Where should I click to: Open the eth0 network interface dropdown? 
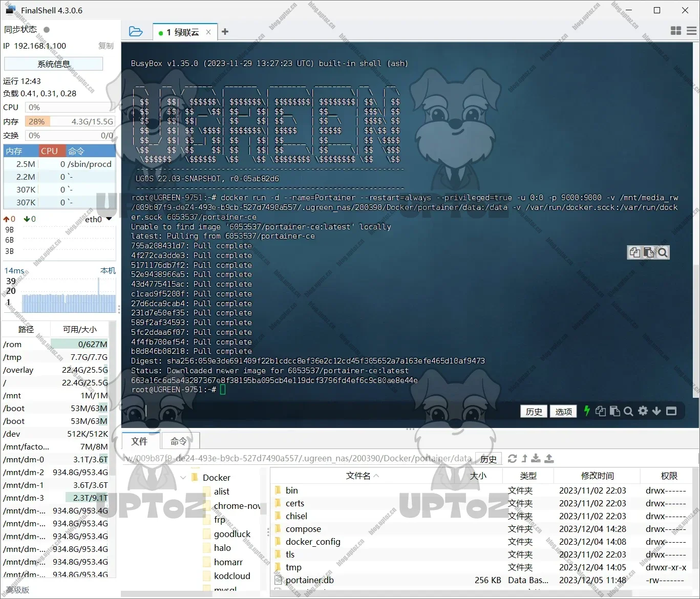pos(98,219)
